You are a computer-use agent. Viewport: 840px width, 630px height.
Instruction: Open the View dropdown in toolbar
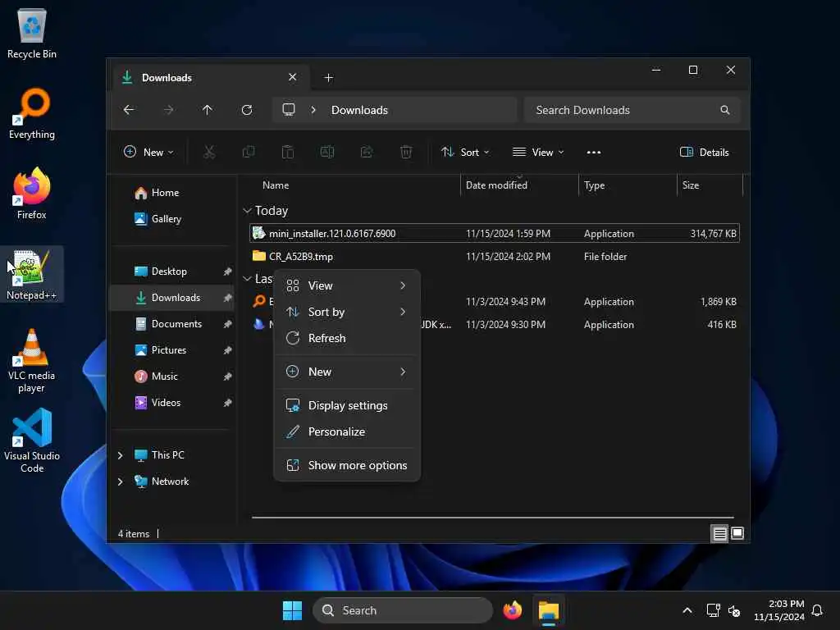(x=538, y=152)
